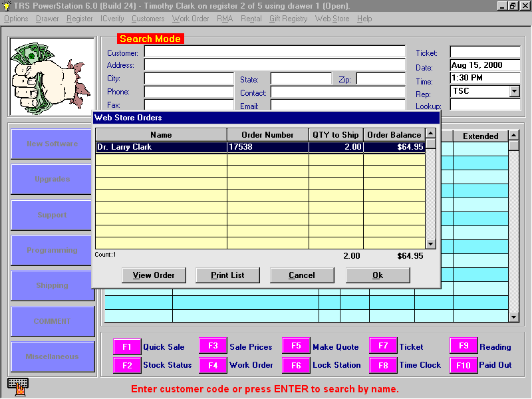
Task: Click the F2 Stock Status key button
Action: [x=127, y=365]
